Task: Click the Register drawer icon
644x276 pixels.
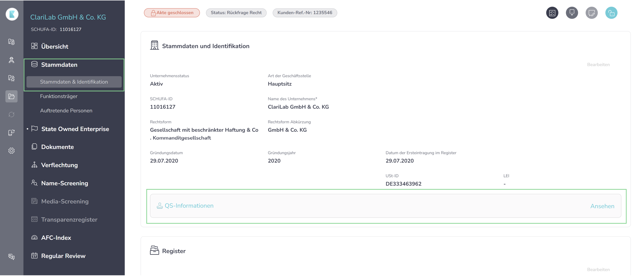Action: [x=154, y=250]
